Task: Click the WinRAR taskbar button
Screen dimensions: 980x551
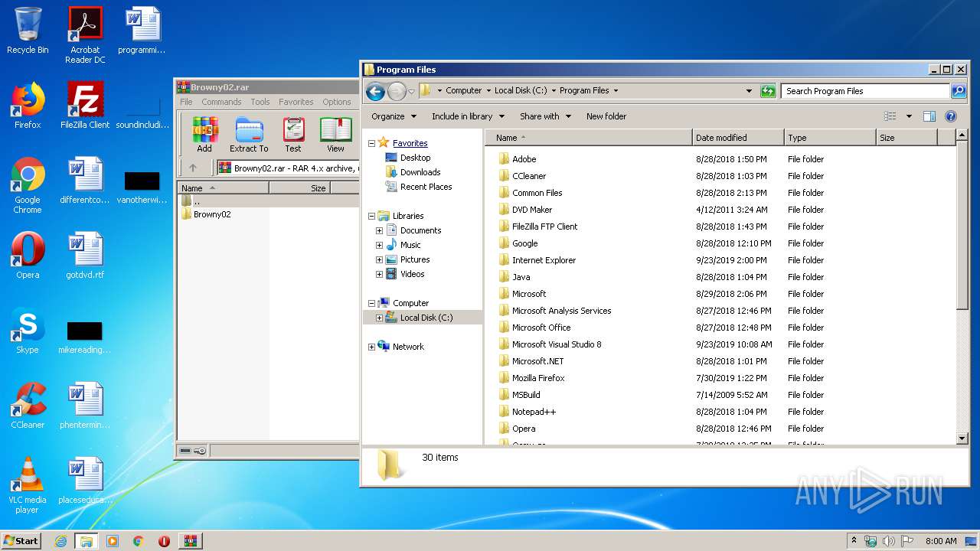Action: 191,541
